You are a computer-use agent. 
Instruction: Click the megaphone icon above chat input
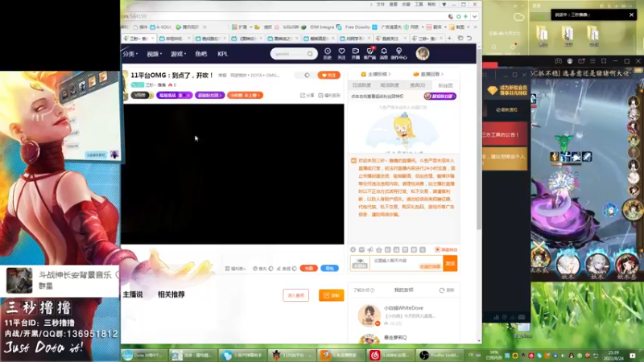coord(370,249)
